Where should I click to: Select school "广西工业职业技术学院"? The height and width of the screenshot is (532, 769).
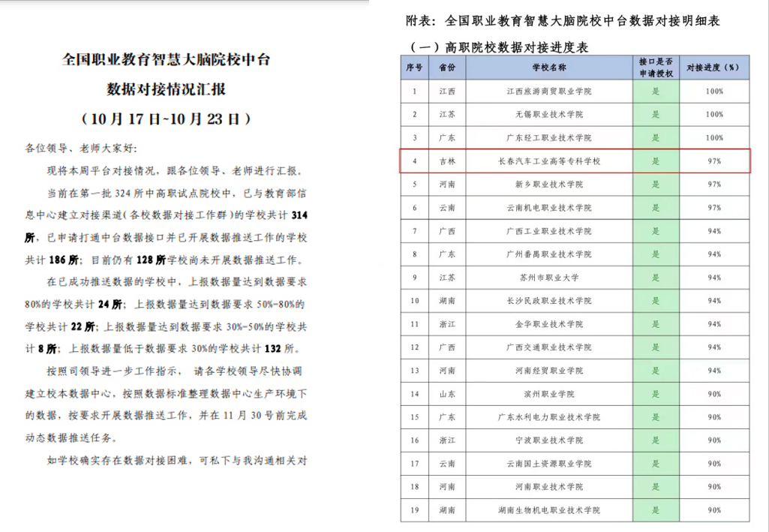click(x=549, y=231)
